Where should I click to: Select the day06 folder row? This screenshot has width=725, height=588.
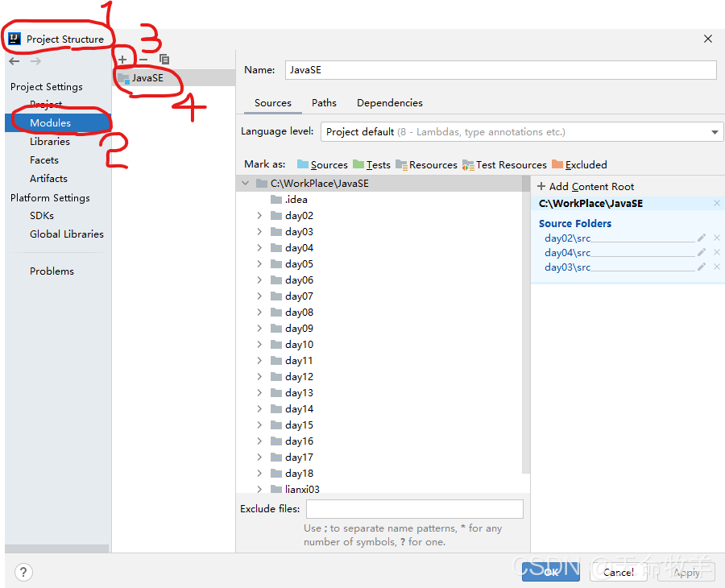pyautogui.click(x=379, y=280)
